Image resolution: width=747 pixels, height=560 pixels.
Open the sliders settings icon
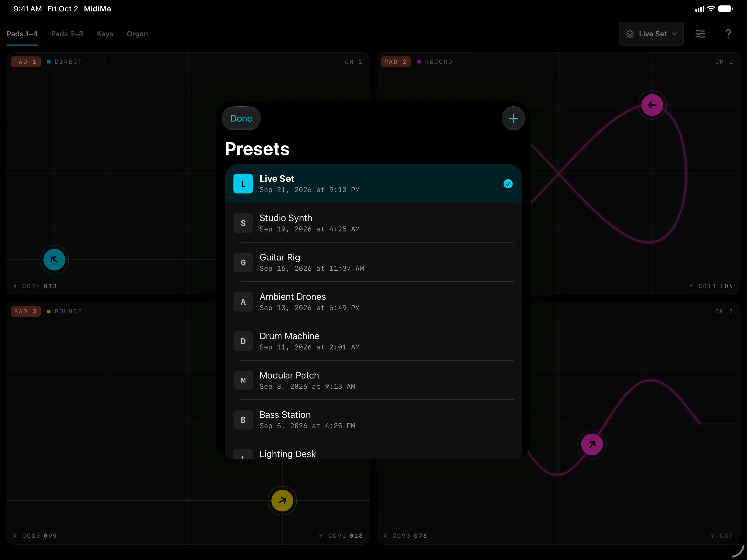click(700, 34)
